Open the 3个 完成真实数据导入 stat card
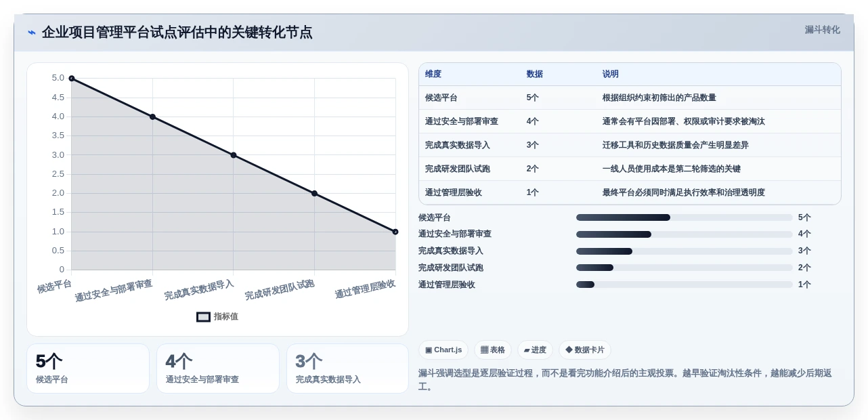Image resolution: width=868 pixels, height=420 pixels. pos(347,369)
